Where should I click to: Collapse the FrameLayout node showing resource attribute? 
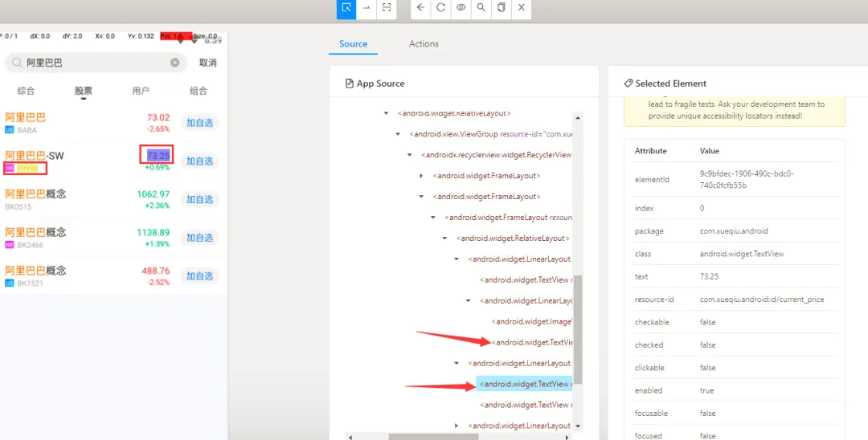point(433,218)
